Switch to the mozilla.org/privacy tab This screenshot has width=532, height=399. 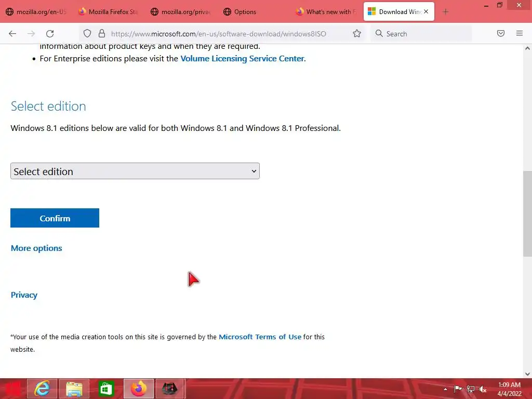[x=180, y=12]
